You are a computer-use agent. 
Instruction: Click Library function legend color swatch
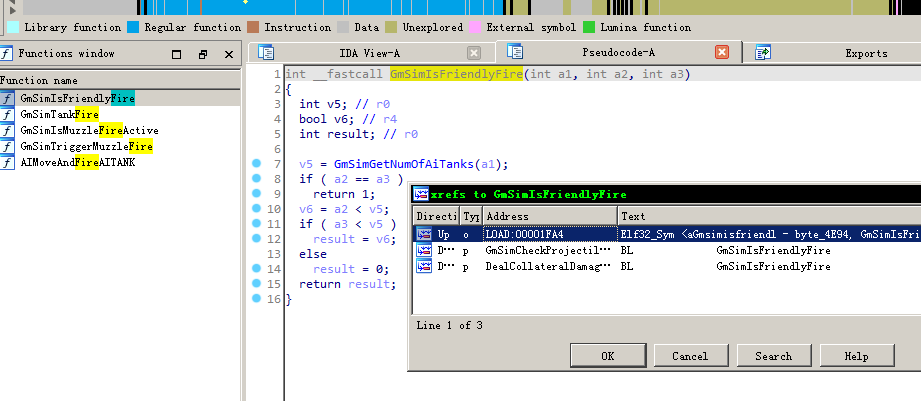(x=12, y=27)
